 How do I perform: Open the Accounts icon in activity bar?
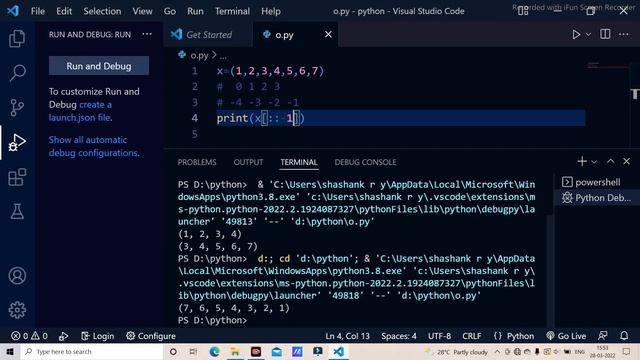coord(17,276)
